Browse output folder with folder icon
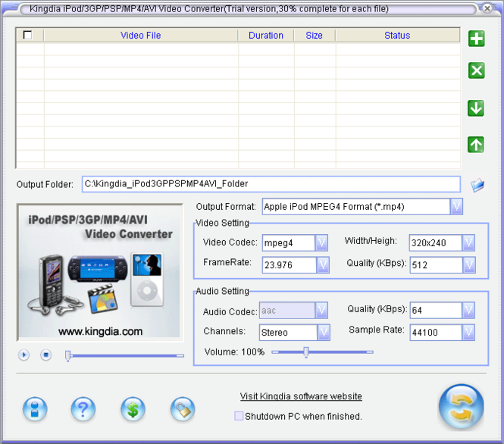Viewport: 504px width, 444px height. (477, 185)
